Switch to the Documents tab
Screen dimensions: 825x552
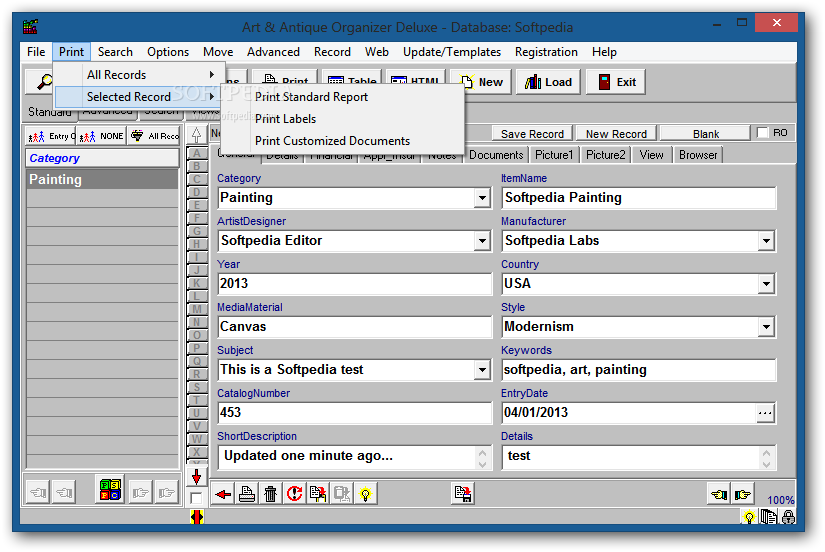click(x=496, y=155)
